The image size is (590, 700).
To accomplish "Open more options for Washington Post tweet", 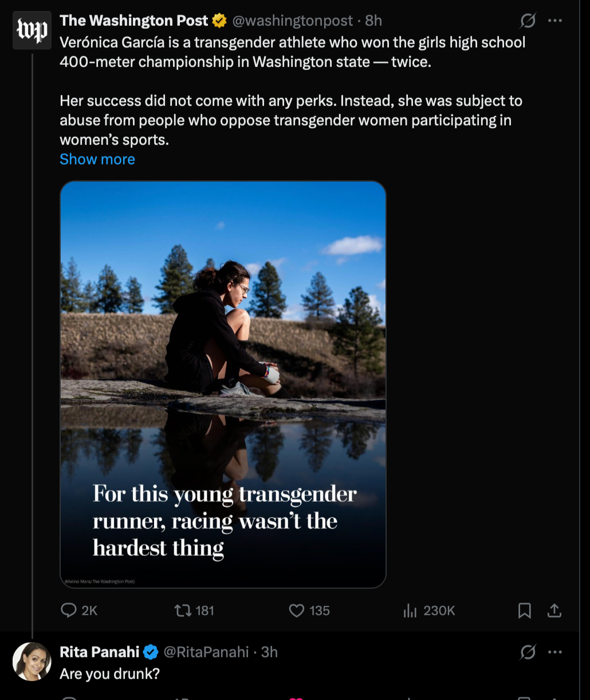I will pyautogui.click(x=554, y=21).
